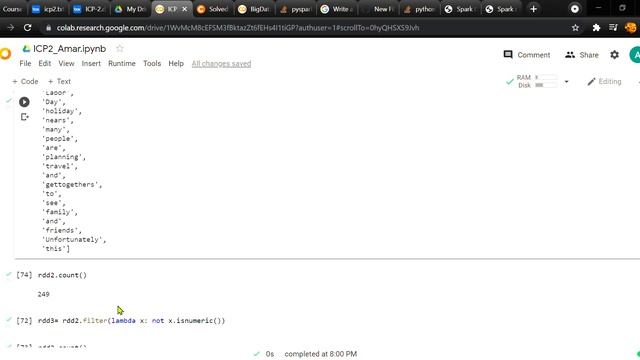
Task: Click the 'holiday' output item
Action: coord(62,111)
